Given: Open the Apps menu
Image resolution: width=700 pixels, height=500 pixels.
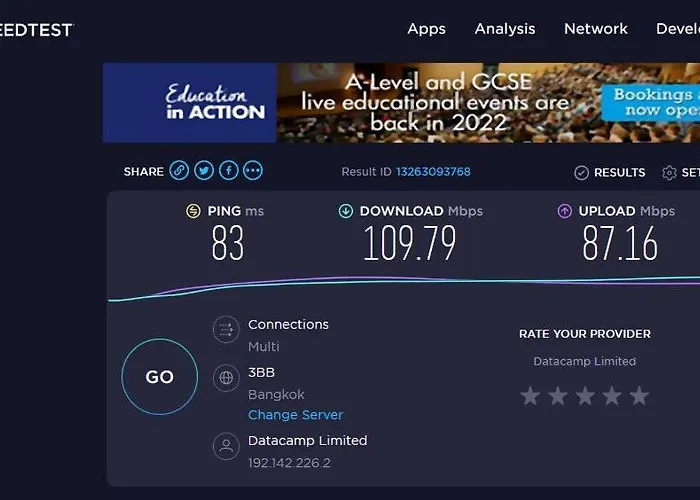Looking at the screenshot, I should 426,29.
